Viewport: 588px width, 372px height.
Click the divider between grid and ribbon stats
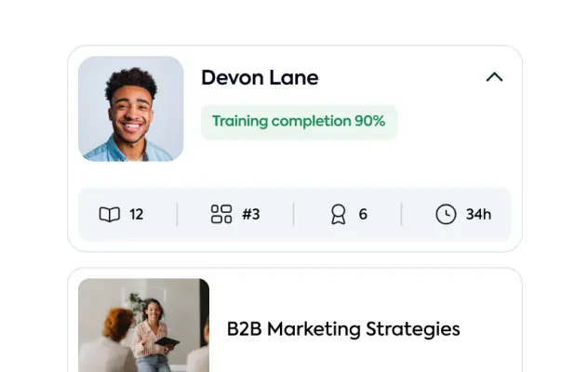click(x=293, y=214)
